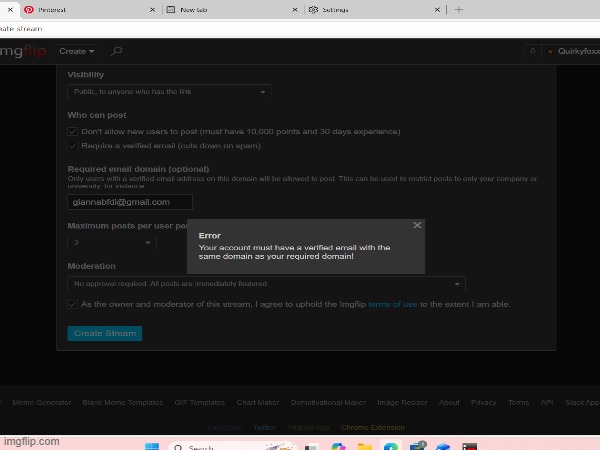This screenshot has height=450, width=600.
Task: Open the Create dropdown menu
Action: [x=77, y=51]
